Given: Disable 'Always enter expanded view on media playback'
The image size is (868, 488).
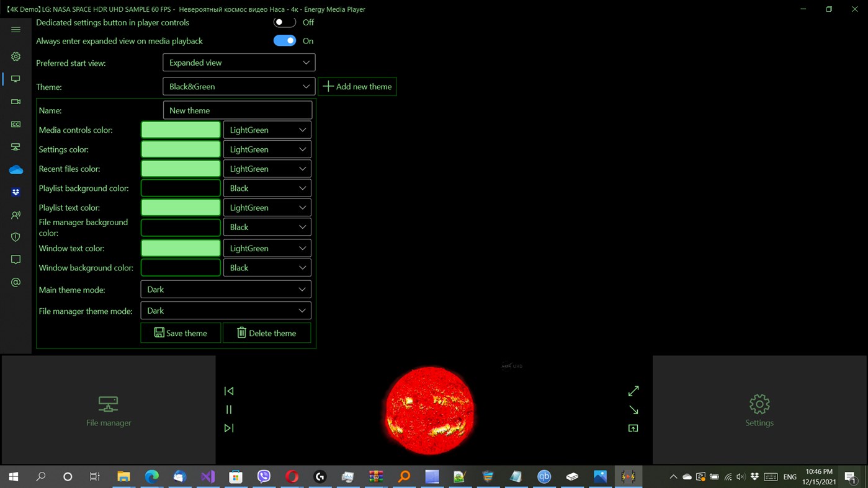Looking at the screenshot, I should click(284, 40).
